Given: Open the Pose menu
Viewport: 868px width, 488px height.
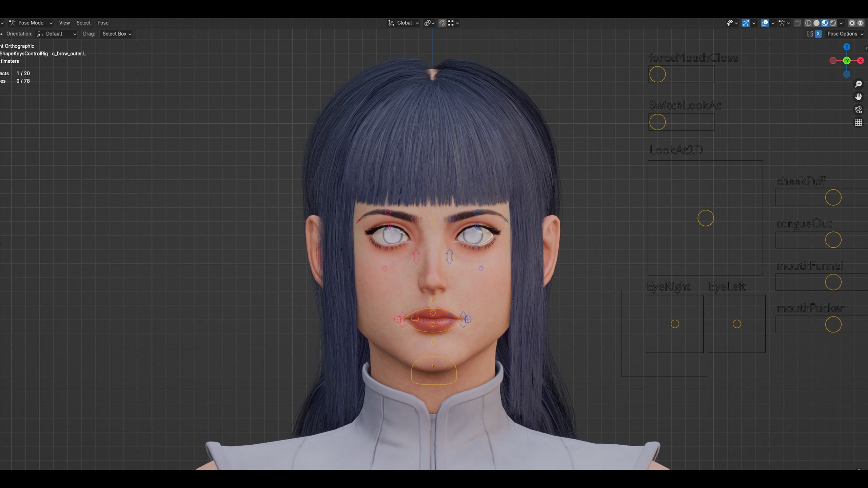Looking at the screenshot, I should 103,23.
